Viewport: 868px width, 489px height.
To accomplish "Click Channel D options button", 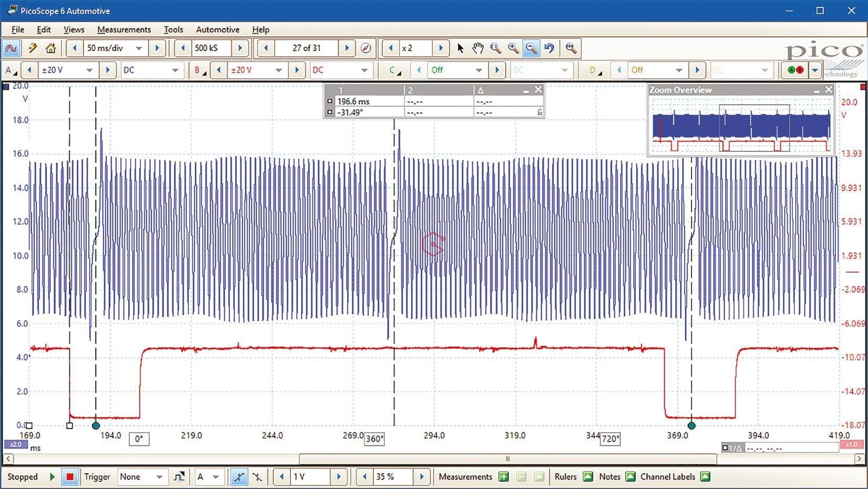I will (595, 70).
